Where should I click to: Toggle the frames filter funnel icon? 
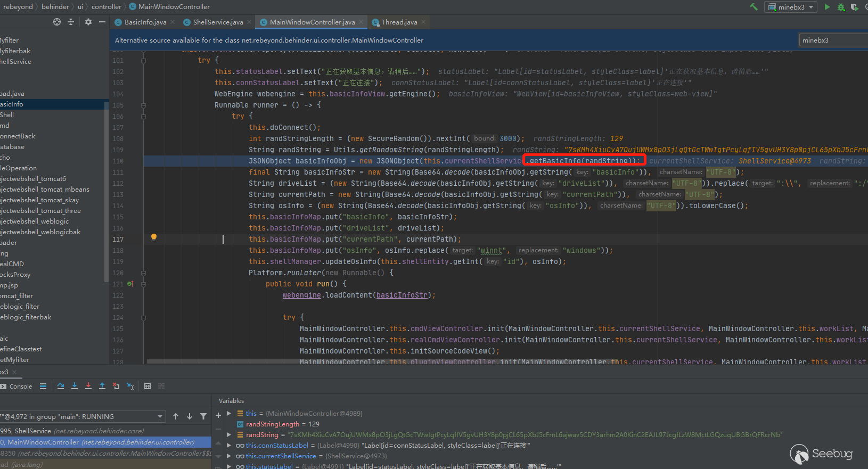click(x=203, y=416)
